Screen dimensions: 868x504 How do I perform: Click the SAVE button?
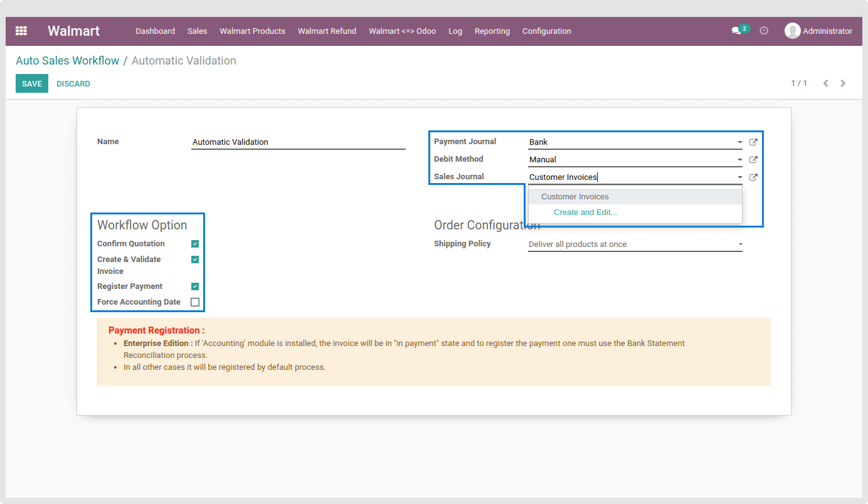32,83
